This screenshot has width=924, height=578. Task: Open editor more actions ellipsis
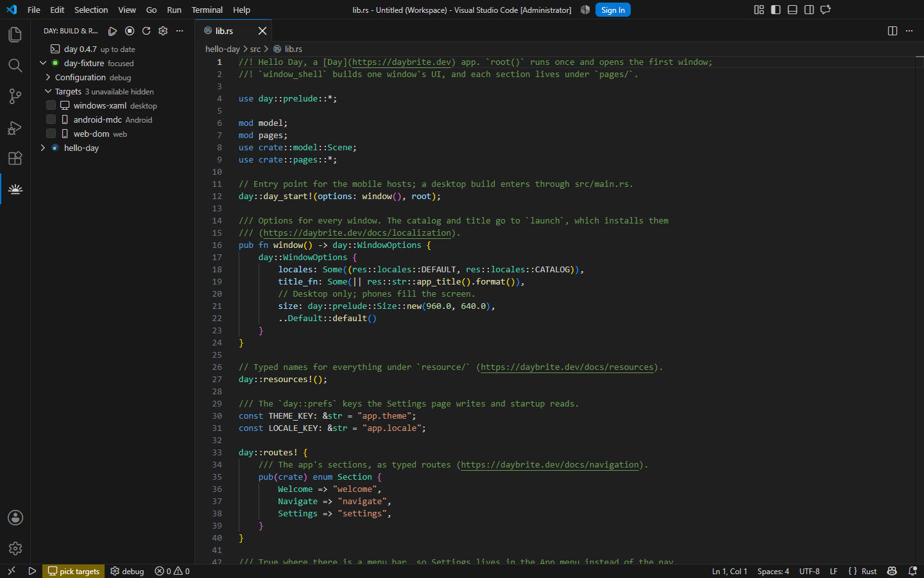point(909,31)
